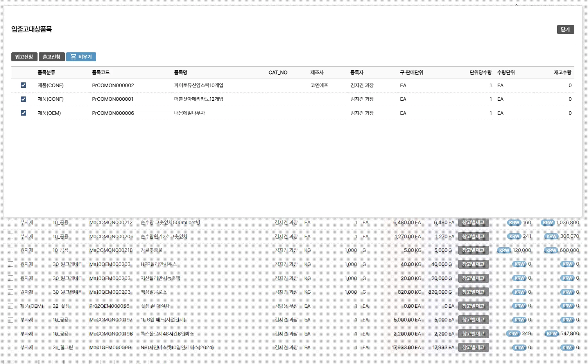This screenshot has width=588, height=364.
Task: Click the 품목명 column header
Action: tap(181, 73)
